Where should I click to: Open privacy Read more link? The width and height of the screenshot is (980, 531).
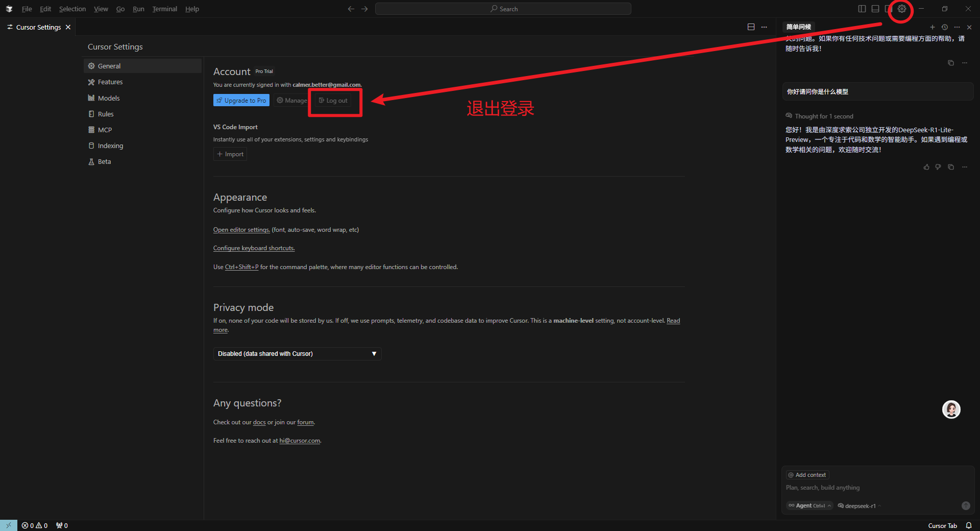pyautogui.click(x=673, y=321)
